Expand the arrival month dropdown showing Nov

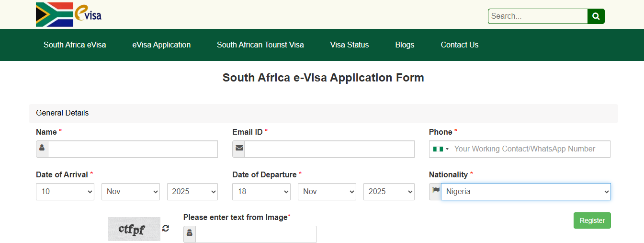point(131,191)
